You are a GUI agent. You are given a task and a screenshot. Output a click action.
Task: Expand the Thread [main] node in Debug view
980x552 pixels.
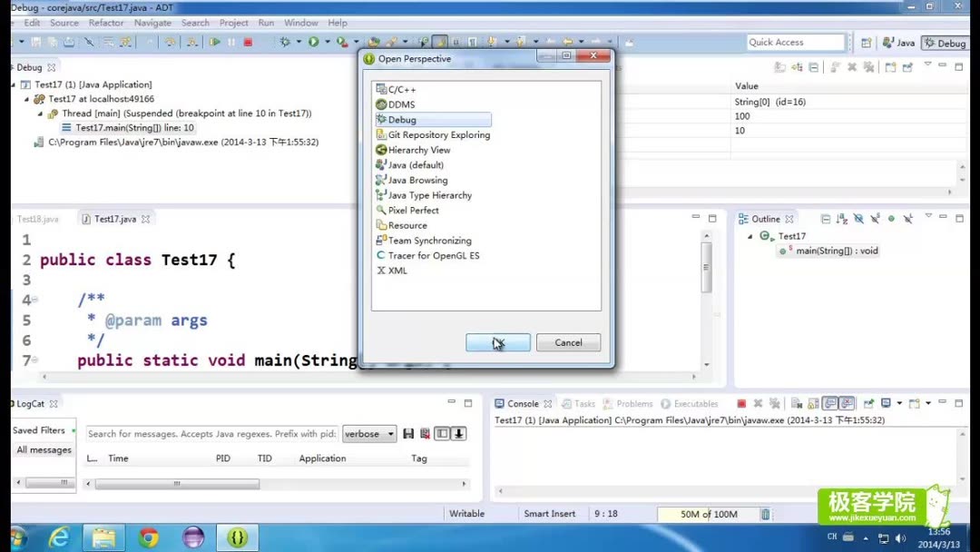[x=43, y=113]
